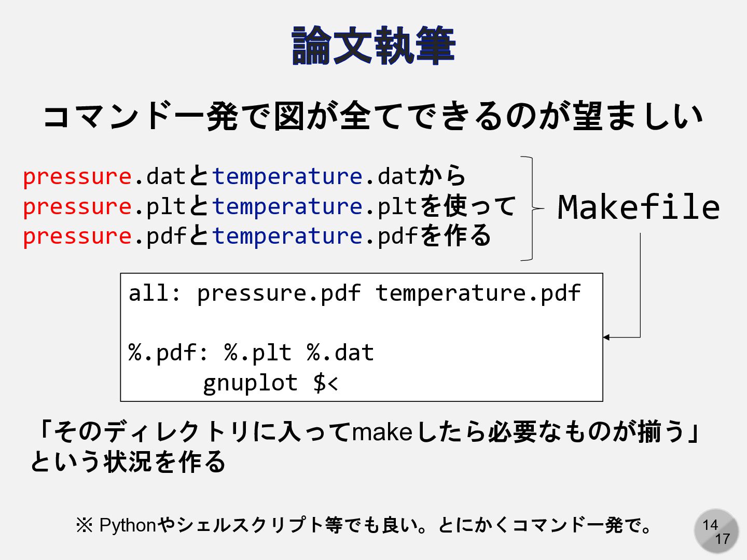Select the blue temperature.plt filename
The width and height of the screenshot is (747, 560).
click(314, 206)
